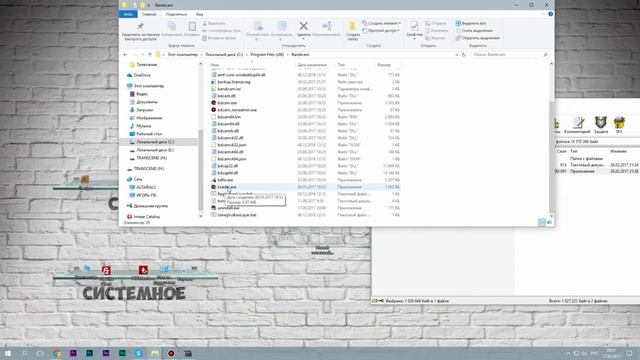
Task: Expand the address bar history dropdown arrow
Action: tap(457, 54)
